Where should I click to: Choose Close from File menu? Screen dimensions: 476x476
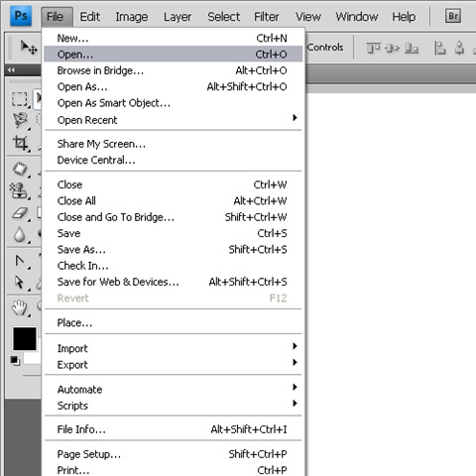coord(174,184)
